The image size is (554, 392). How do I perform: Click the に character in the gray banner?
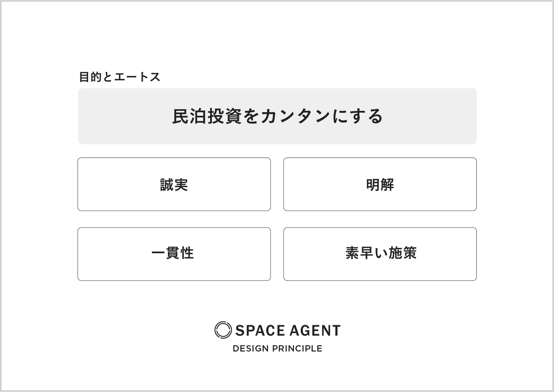pos(340,116)
